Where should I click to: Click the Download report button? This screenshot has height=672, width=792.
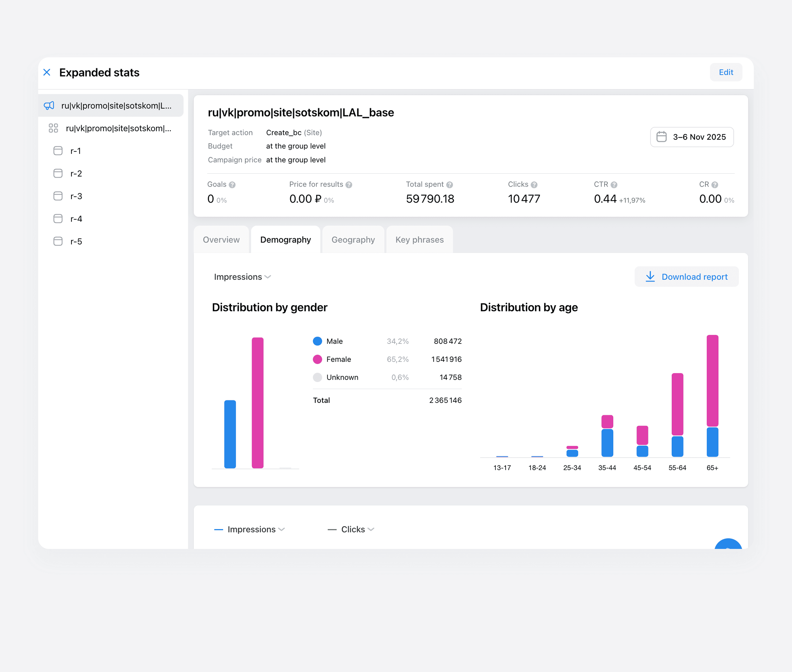686,277
